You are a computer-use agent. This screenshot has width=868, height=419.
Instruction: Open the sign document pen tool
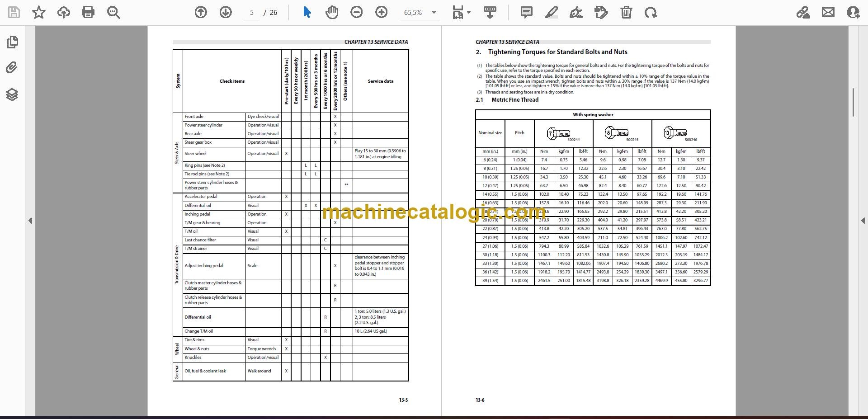576,12
